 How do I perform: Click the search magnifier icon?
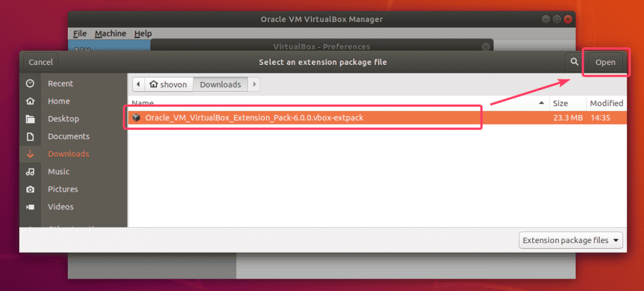tap(574, 62)
